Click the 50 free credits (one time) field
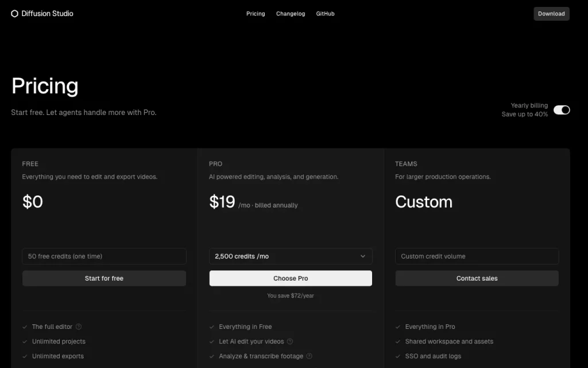588x368 pixels. 105,256
